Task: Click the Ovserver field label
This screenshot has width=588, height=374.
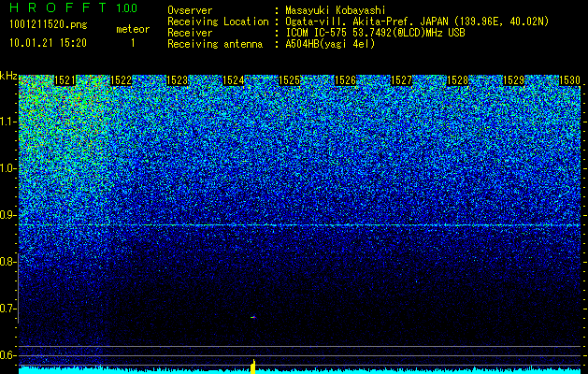Action: point(190,10)
